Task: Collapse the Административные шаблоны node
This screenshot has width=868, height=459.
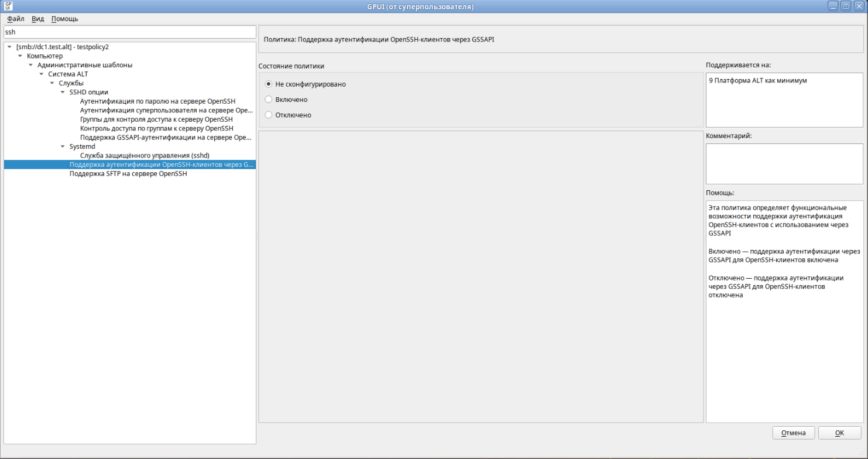Action: 31,65
